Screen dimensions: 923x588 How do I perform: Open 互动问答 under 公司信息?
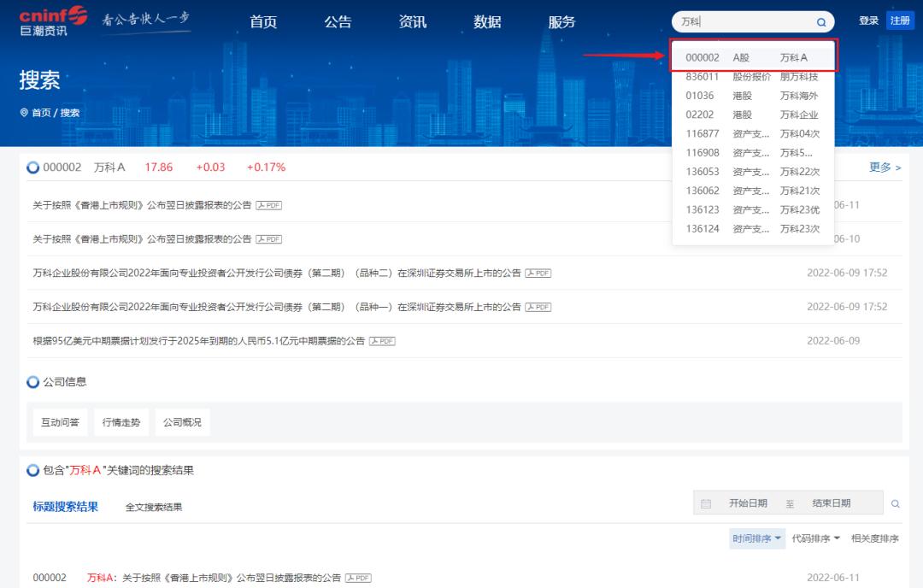pos(59,421)
